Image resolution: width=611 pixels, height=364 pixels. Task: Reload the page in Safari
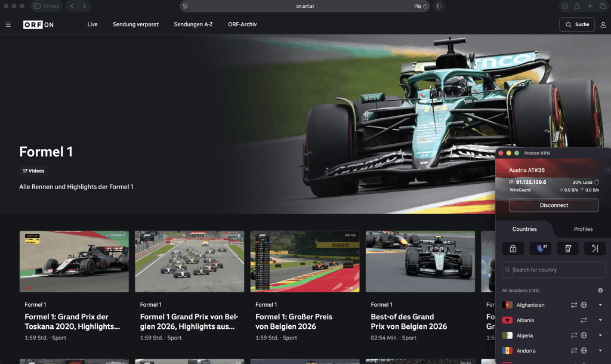tap(425, 6)
